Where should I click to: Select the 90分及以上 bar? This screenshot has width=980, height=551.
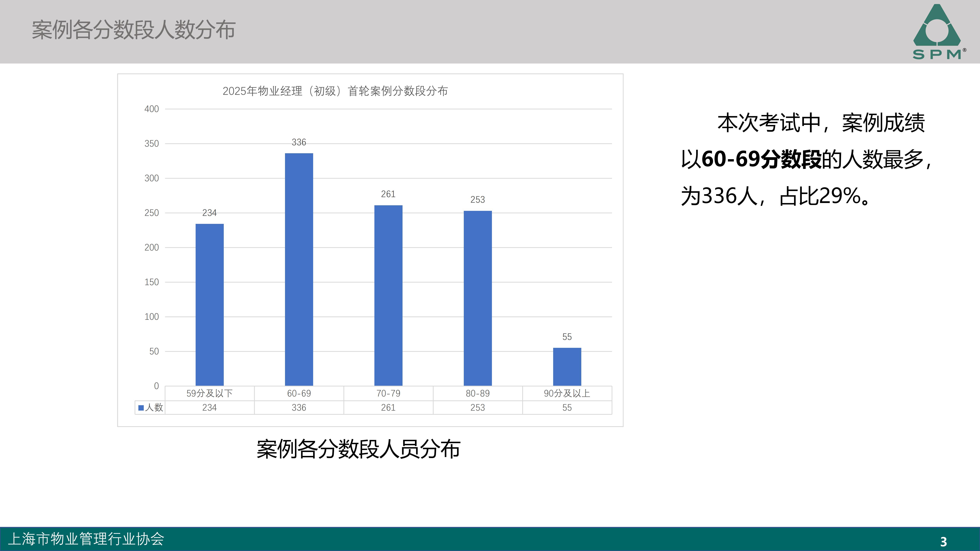[567, 367]
